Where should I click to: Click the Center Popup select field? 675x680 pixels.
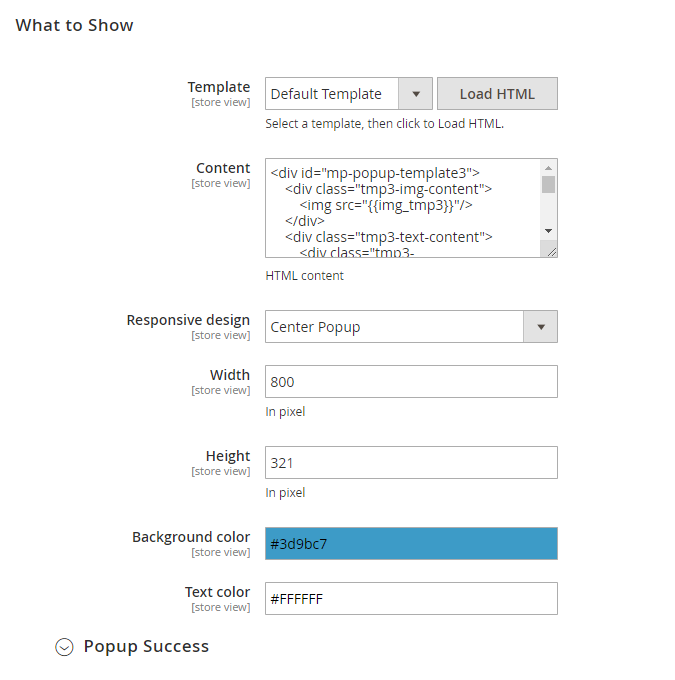pyautogui.click(x=394, y=327)
